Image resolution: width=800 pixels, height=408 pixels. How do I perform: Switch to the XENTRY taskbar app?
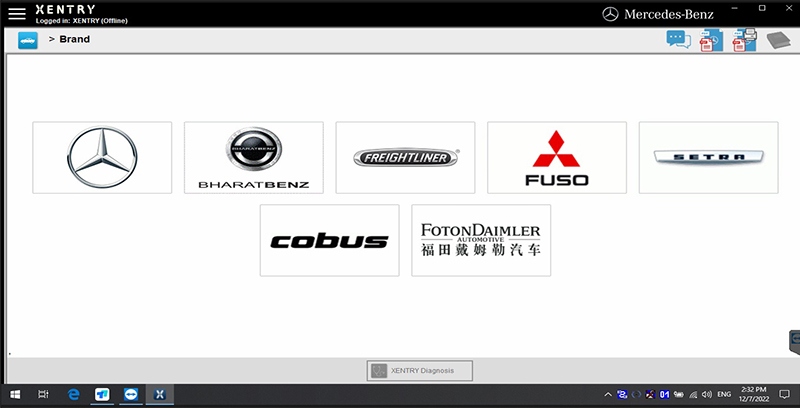pyautogui.click(x=160, y=394)
